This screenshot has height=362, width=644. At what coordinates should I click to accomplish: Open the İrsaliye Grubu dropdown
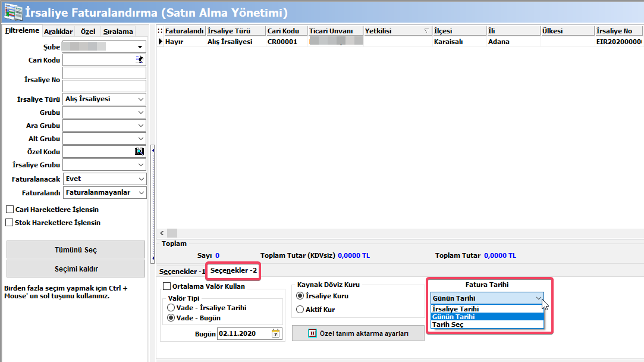coord(141,165)
